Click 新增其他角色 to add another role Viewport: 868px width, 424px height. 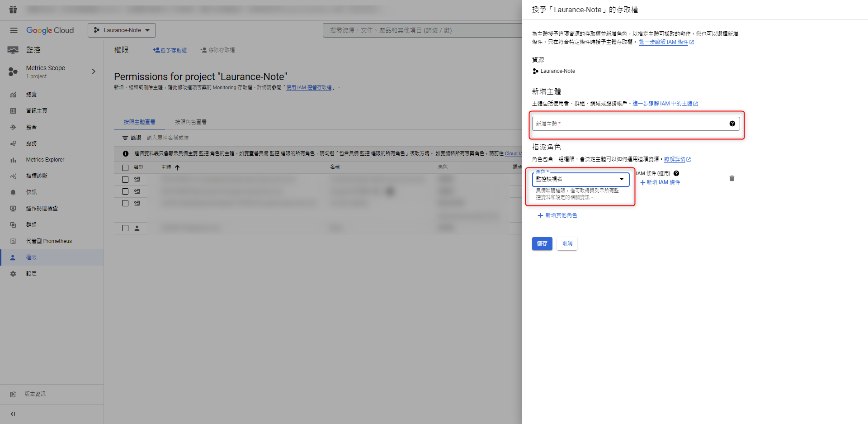(x=557, y=215)
